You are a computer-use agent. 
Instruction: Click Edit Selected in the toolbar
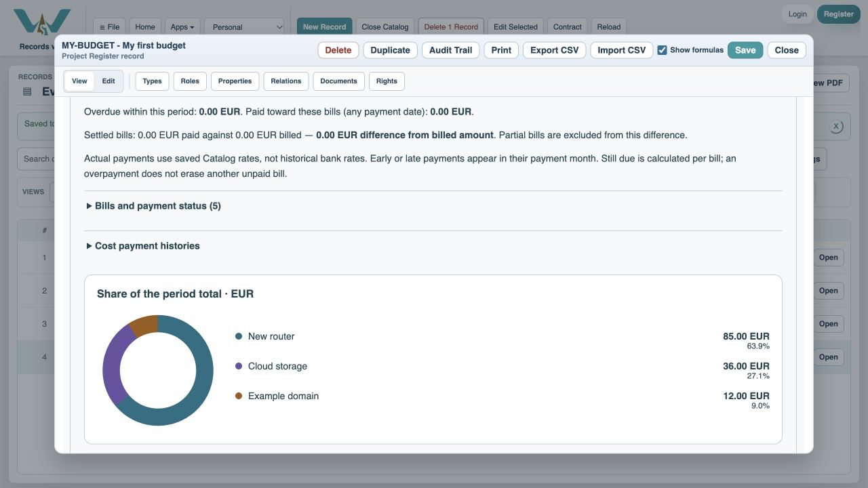(515, 27)
